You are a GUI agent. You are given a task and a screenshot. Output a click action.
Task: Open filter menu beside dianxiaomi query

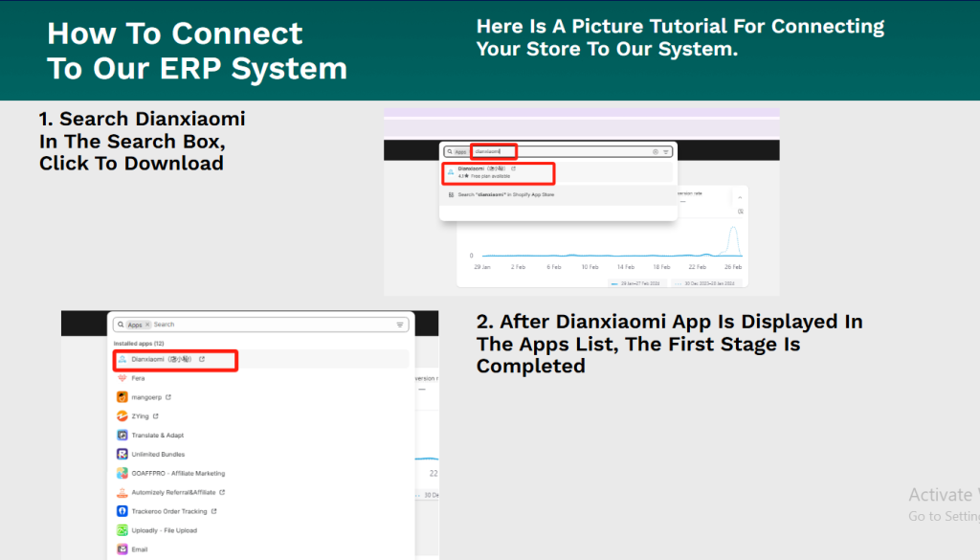666,151
